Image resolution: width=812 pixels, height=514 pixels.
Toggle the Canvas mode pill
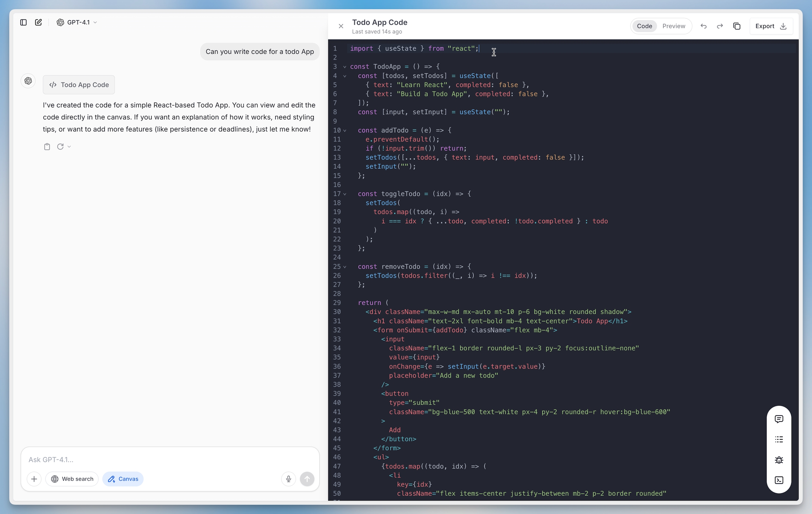click(x=123, y=479)
